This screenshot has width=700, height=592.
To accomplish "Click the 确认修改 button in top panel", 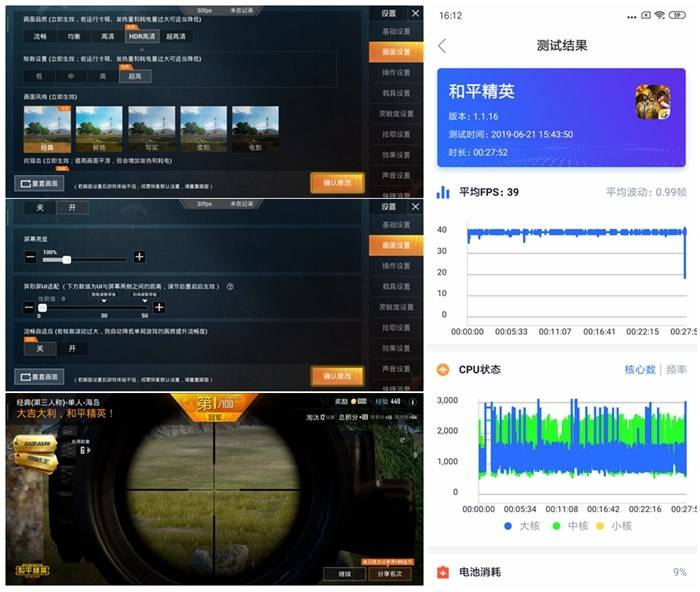I will [338, 183].
